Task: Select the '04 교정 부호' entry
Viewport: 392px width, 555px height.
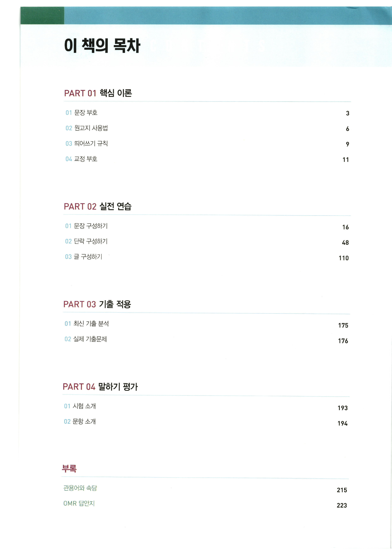Action: pyautogui.click(x=81, y=159)
